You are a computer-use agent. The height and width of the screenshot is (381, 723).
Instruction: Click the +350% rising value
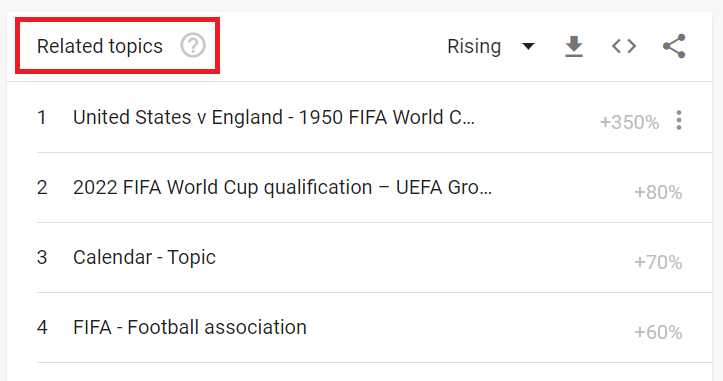coord(629,122)
